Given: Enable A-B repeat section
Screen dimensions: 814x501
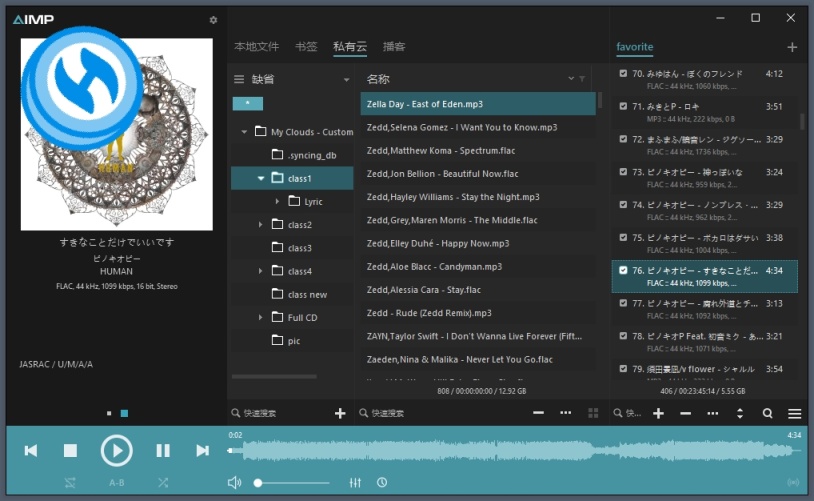Looking at the screenshot, I should tap(116, 483).
